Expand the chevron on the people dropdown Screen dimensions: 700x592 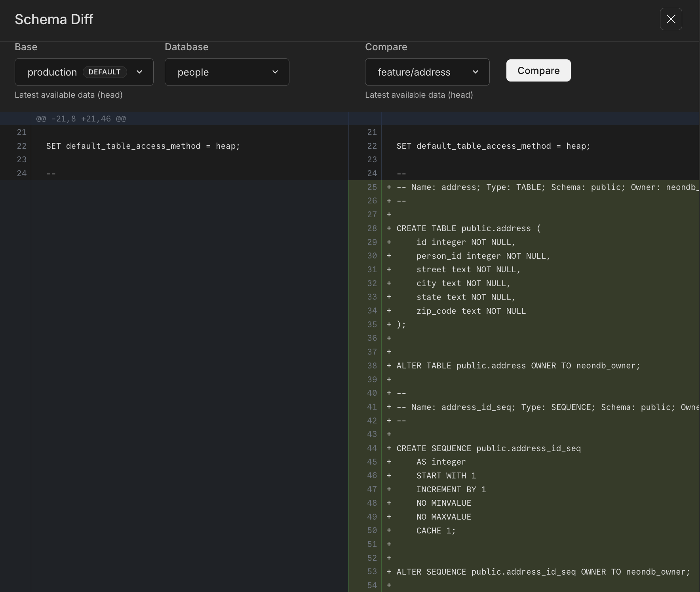[275, 72]
